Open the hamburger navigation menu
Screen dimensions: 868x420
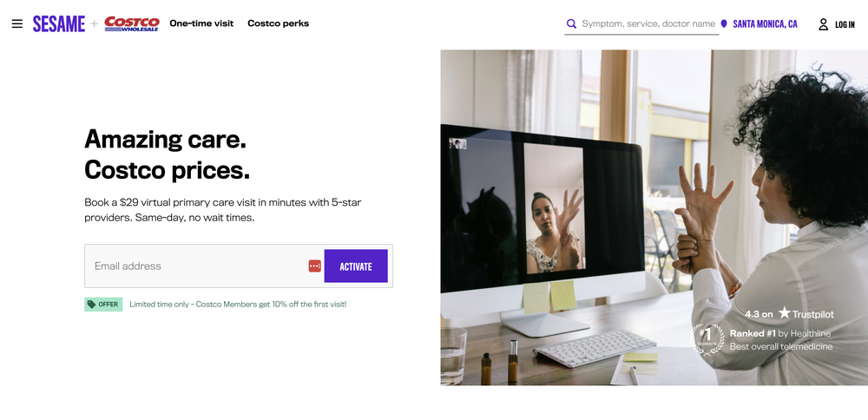point(17,23)
